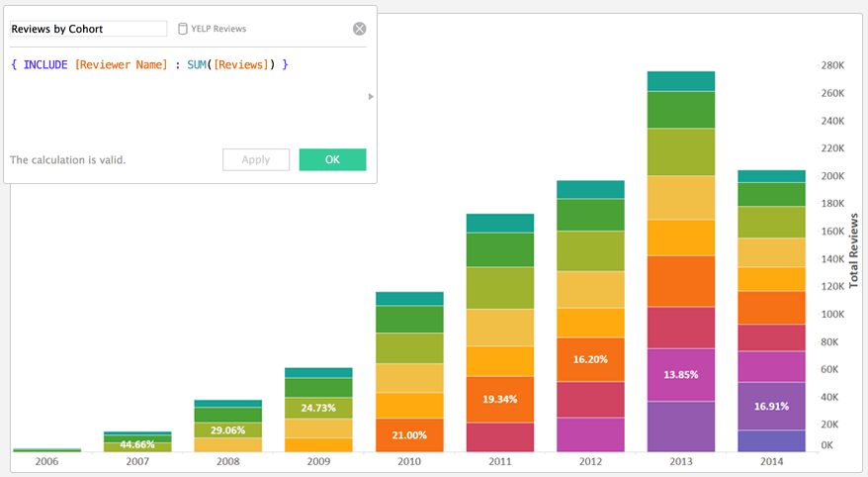Click the 2008 axis label
This screenshot has width=868, height=477.
[x=227, y=461]
